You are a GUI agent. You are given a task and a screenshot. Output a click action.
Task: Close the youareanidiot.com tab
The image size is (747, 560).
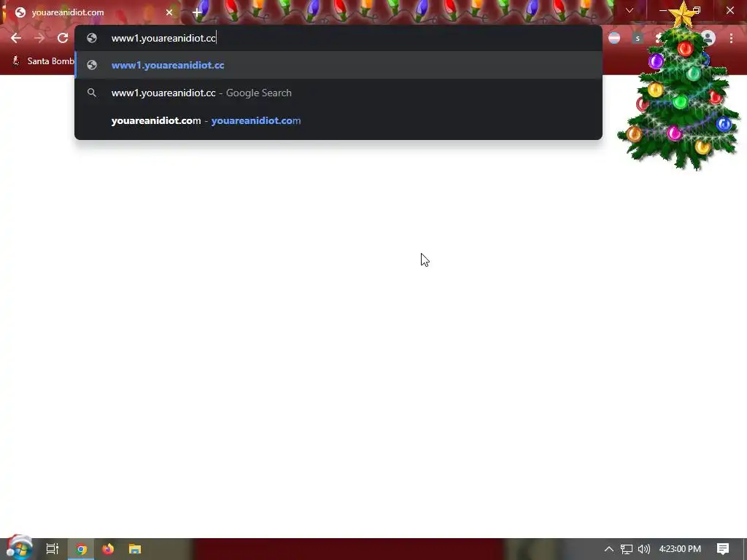coord(169,12)
